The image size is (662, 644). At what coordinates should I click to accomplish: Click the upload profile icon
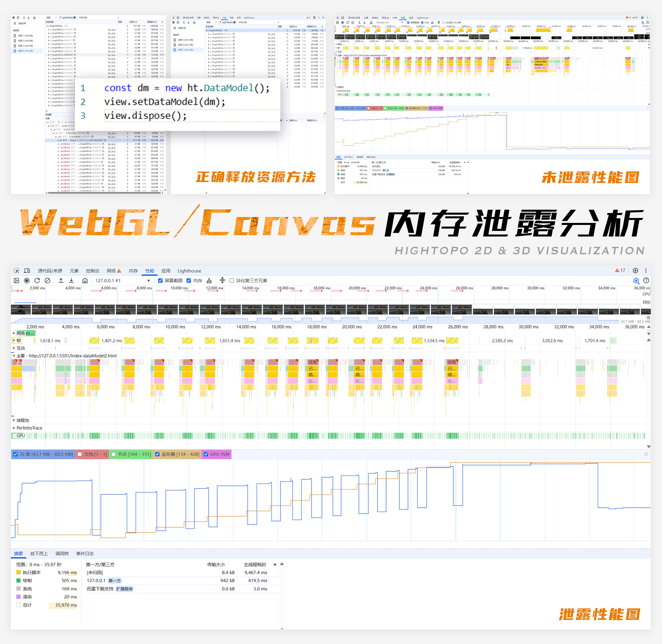point(61,280)
